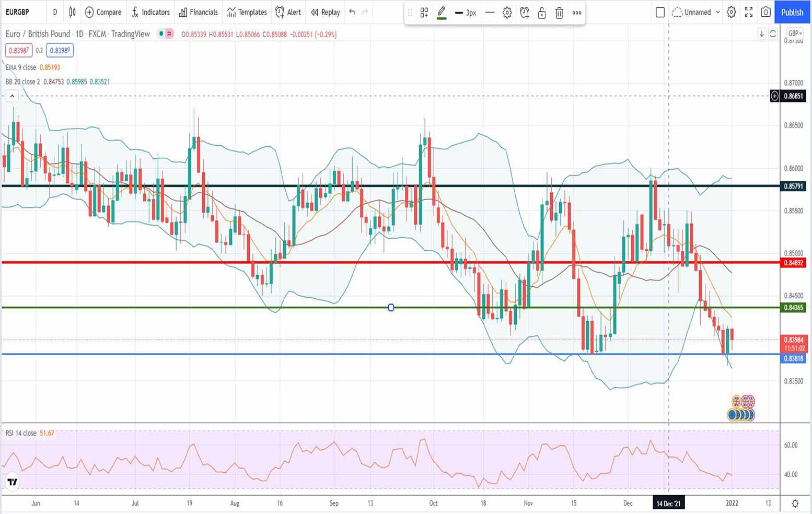
Task: Open the Indicators menu
Action: tap(150, 12)
